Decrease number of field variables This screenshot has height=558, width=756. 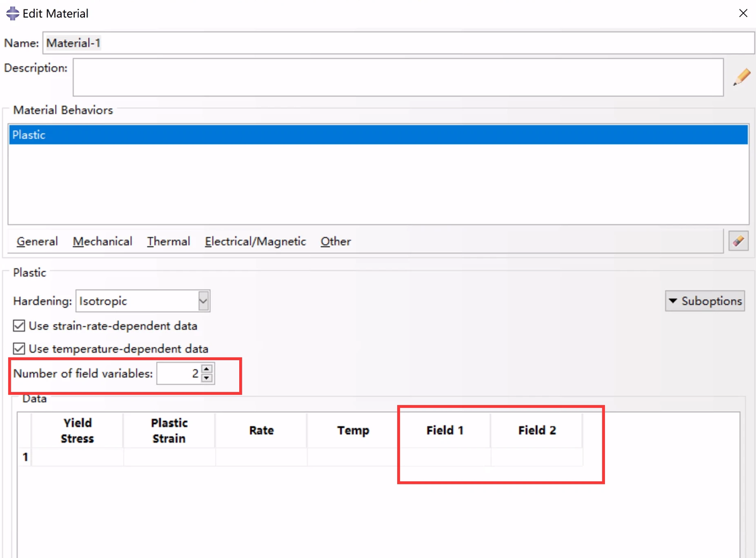click(207, 378)
